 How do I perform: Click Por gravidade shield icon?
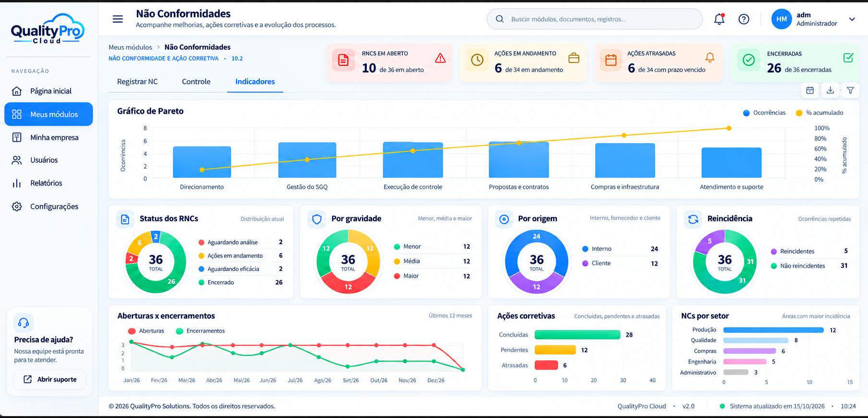317,219
